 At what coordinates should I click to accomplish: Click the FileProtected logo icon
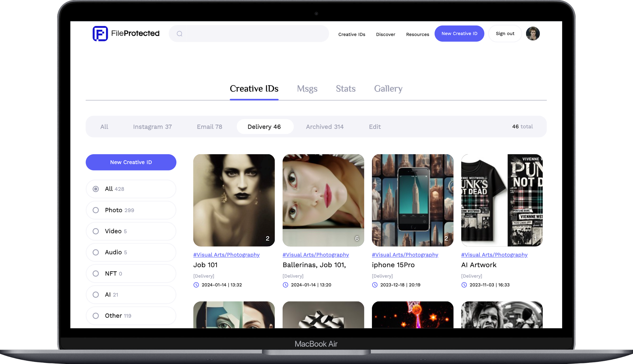coord(100,34)
